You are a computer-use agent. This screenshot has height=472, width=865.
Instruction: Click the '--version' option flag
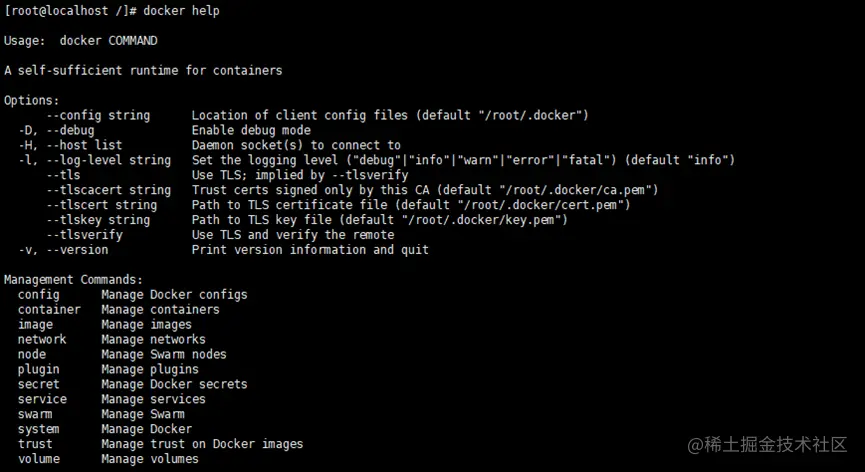click(x=77, y=250)
